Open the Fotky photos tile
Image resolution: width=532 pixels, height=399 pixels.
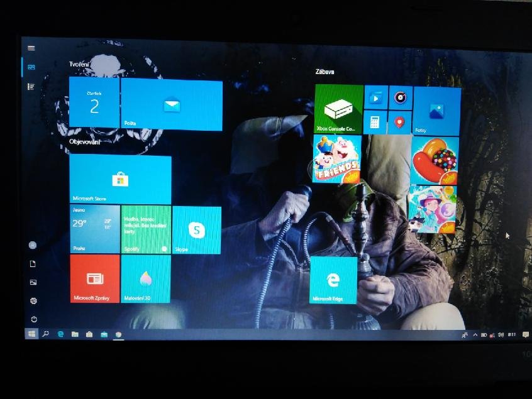pos(436,111)
